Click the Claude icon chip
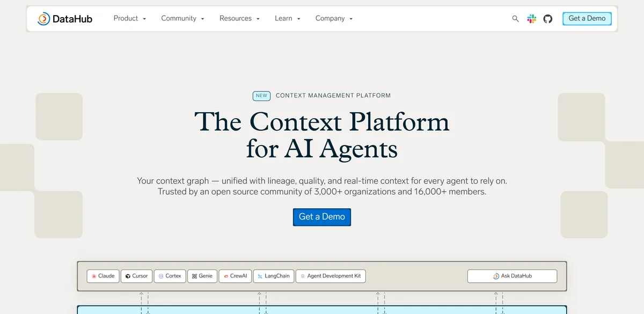 [x=103, y=276]
